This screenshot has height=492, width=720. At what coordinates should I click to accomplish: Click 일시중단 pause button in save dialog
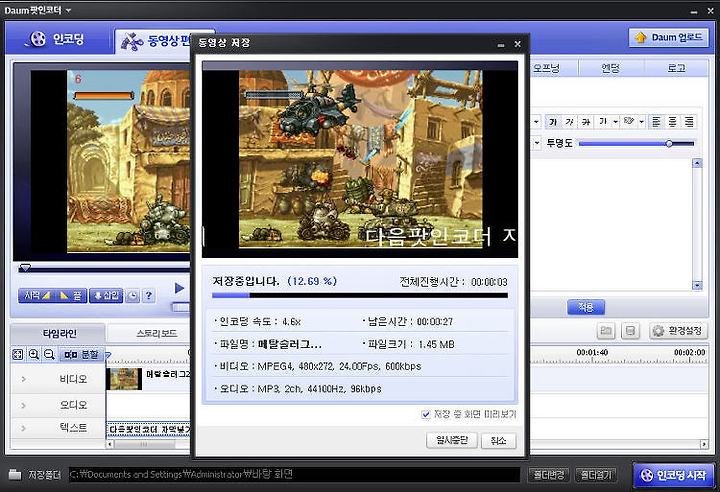click(452, 440)
